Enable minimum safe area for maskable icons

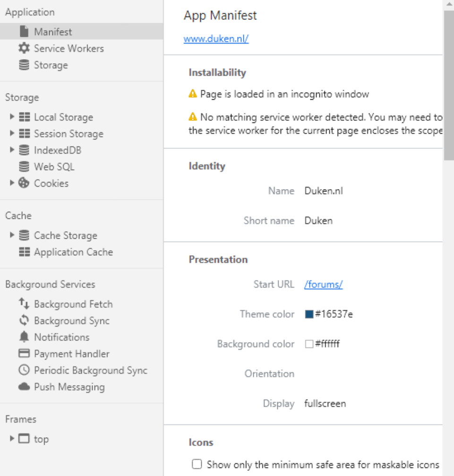pos(197,464)
